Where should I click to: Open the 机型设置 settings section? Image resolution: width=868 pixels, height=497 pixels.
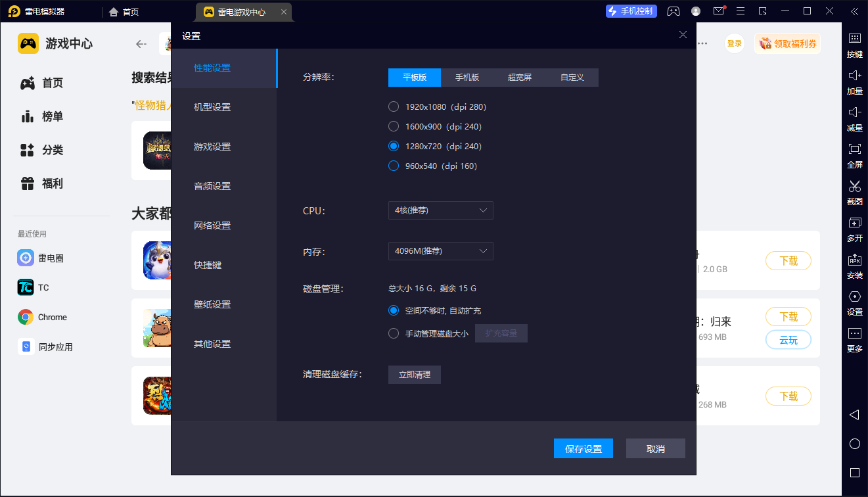point(212,107)
